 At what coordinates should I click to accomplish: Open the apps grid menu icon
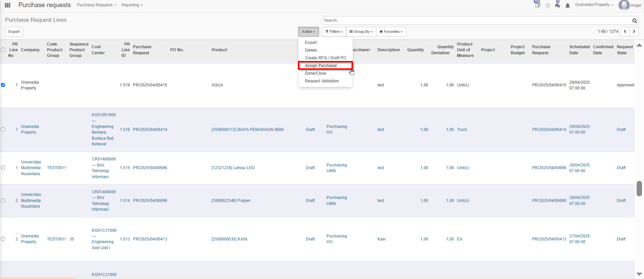point(7,5)
